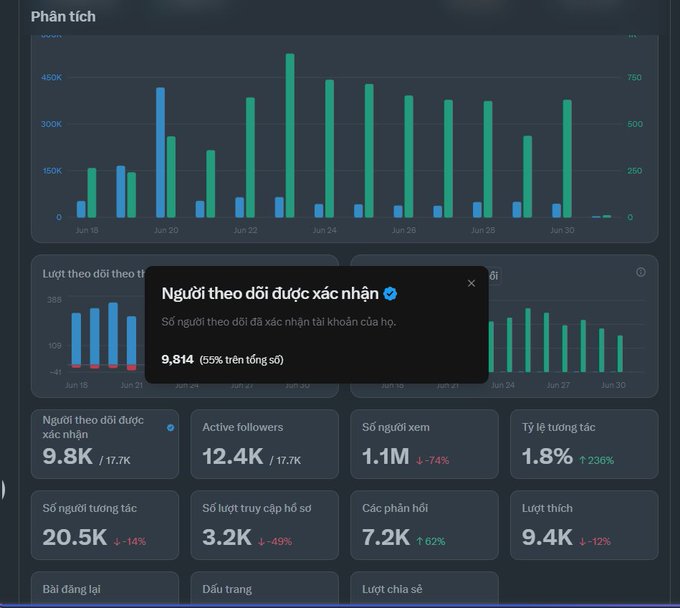Click the 1.8% engagement rate value

point(547,456)
